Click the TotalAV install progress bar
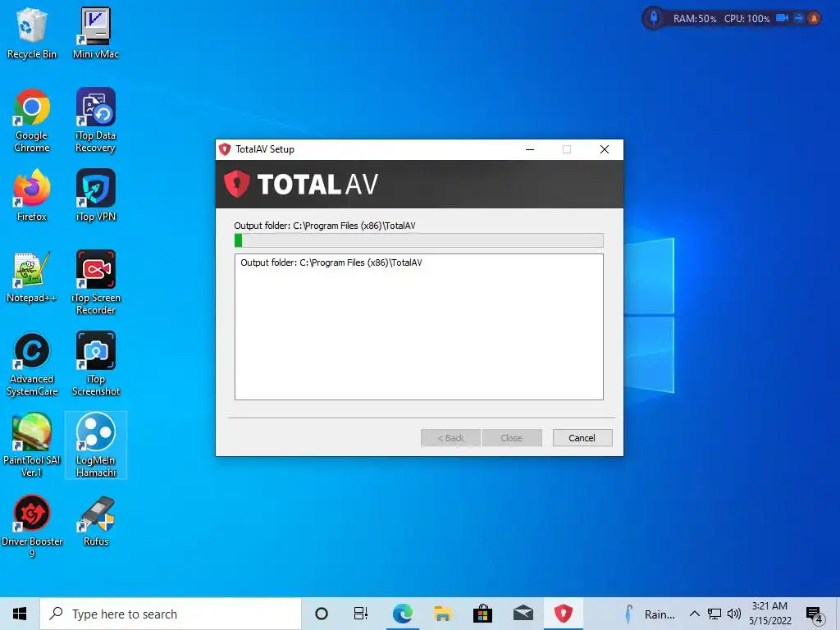Viewport: 840px width, 630px height. pyautogui.click(x=419, y=240)
